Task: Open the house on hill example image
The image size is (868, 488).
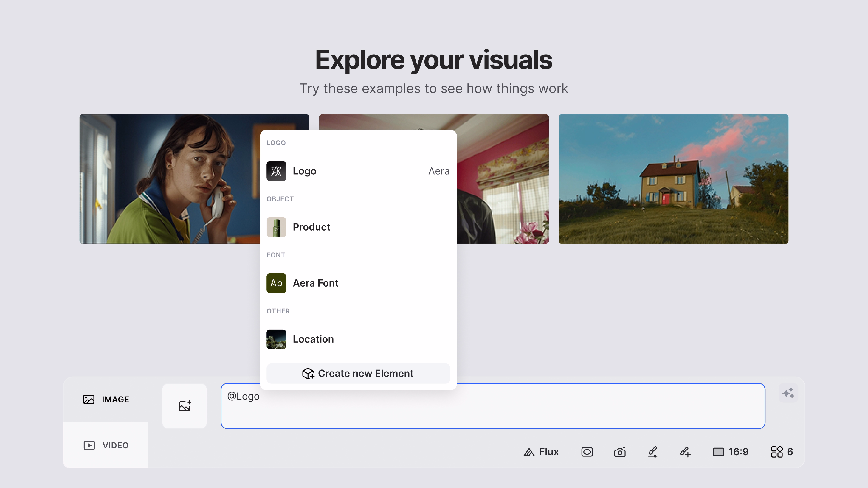Action: pyautogui.click(x=673, y=179)
